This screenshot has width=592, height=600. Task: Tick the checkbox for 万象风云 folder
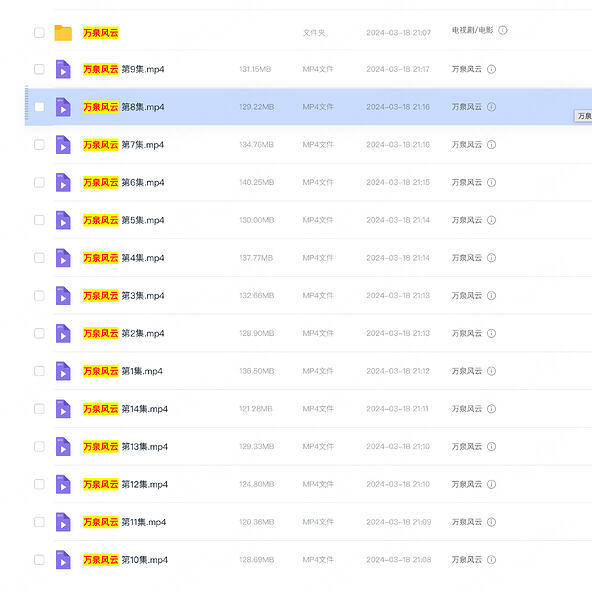tap(39, 33)
